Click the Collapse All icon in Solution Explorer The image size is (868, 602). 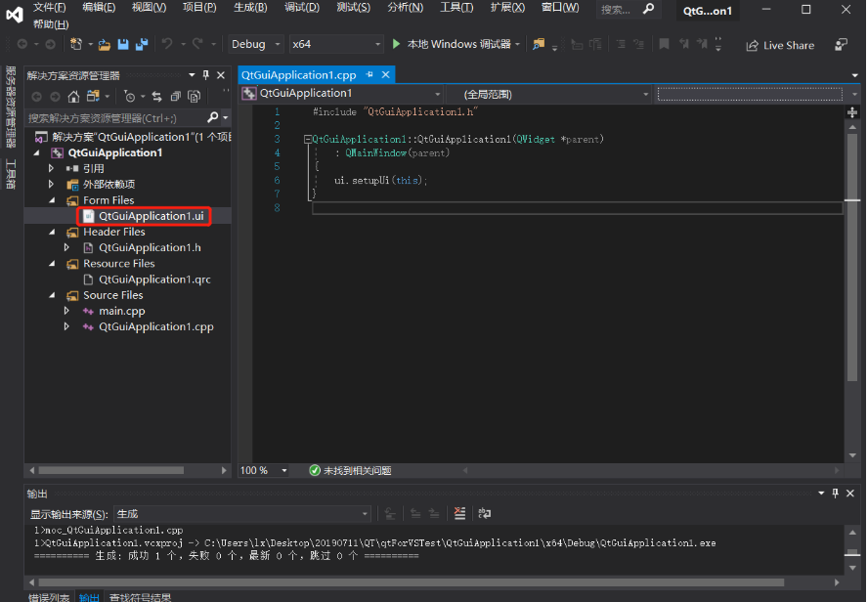tap(176, 97)
